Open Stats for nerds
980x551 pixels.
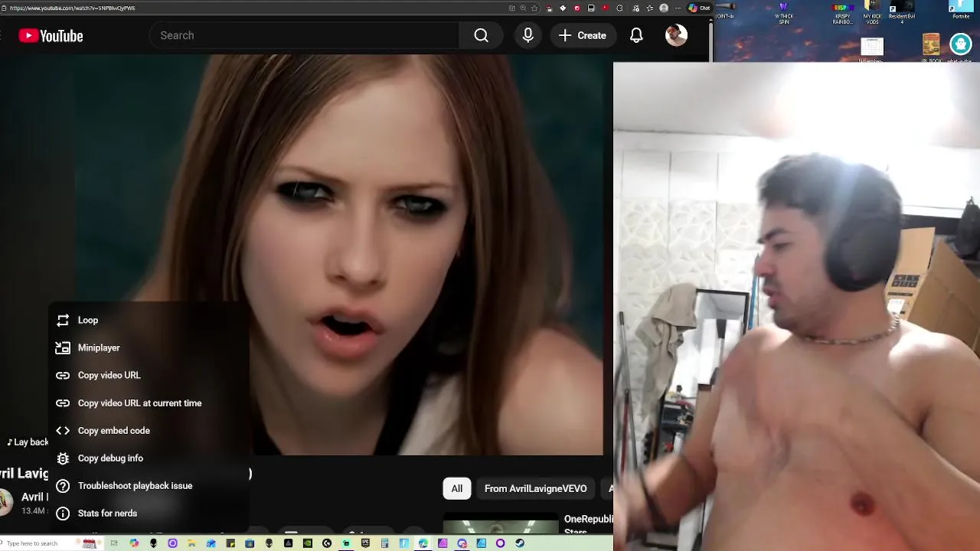(149, 513)
